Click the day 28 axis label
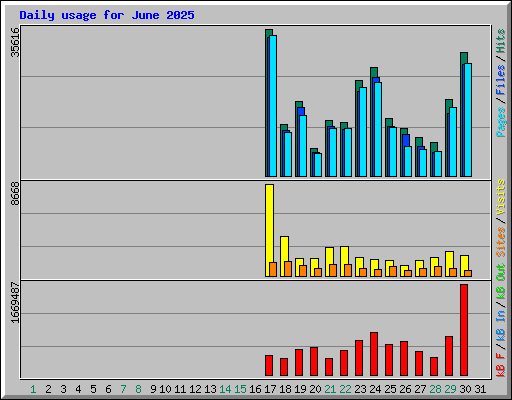 point(435,389)
